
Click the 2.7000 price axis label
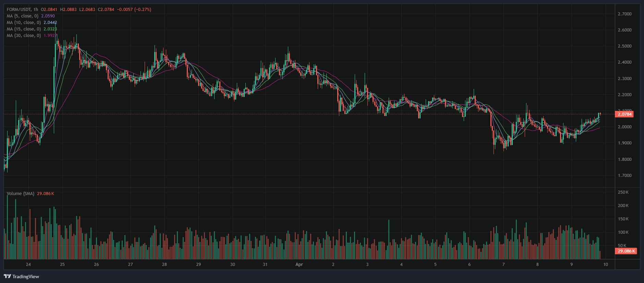624,14
